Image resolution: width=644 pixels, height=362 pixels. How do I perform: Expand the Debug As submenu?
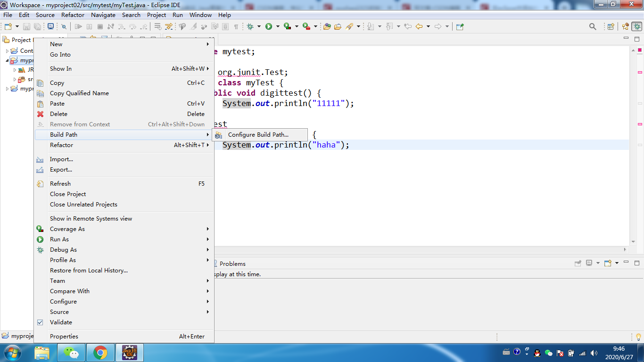pyautogui.click(x=124, y=250)
